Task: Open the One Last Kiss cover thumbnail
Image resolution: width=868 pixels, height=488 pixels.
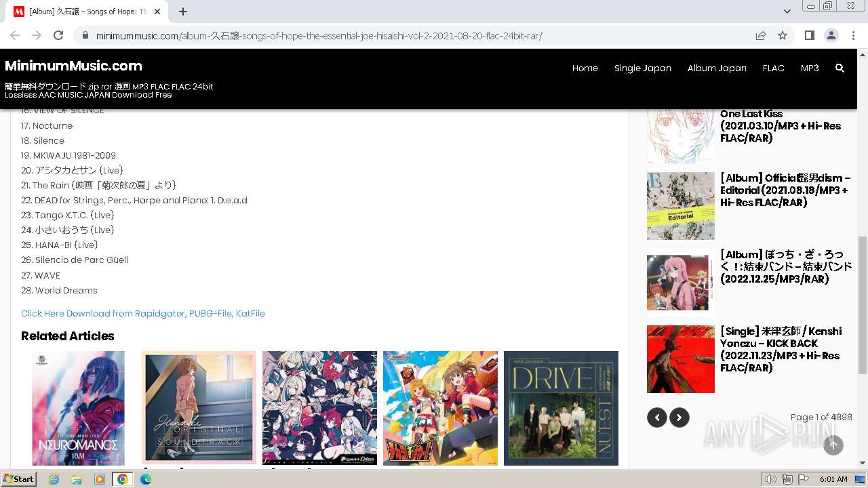Action: (x=680, y=136)
